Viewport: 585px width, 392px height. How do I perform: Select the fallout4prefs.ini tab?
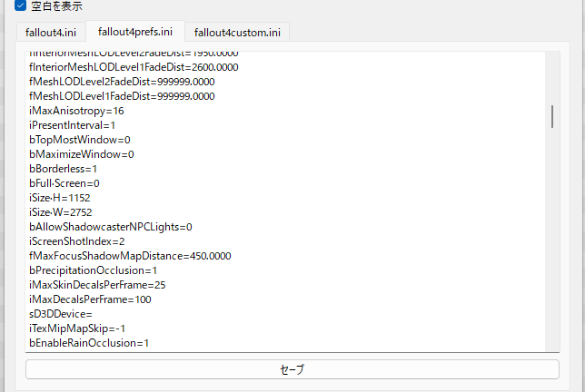point(135,32)
